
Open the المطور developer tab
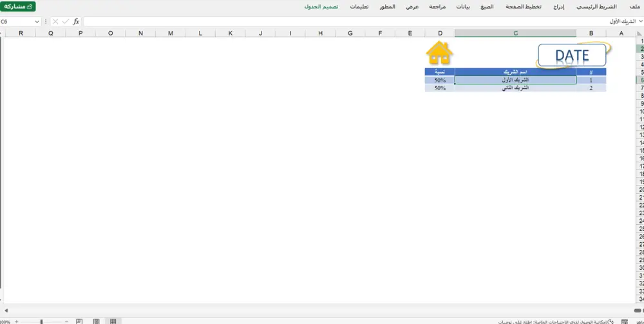tap(388, 7)
